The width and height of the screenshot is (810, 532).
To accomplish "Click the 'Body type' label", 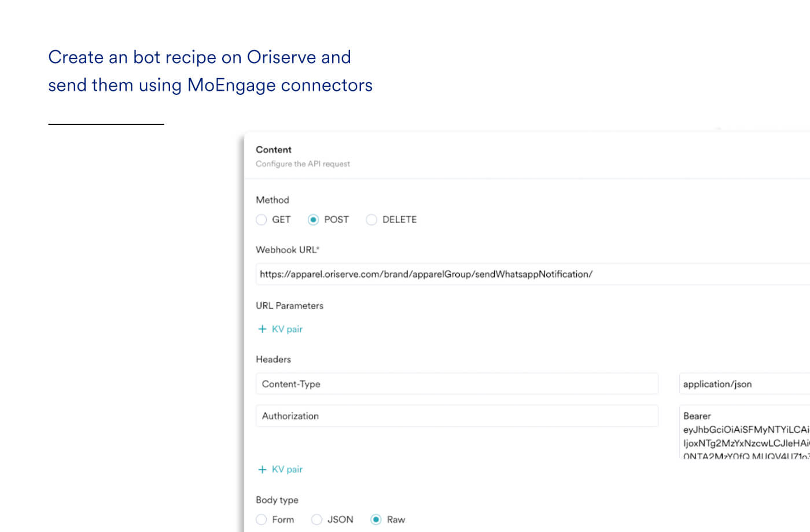I will pyautogui.click(x=277, y=500).
